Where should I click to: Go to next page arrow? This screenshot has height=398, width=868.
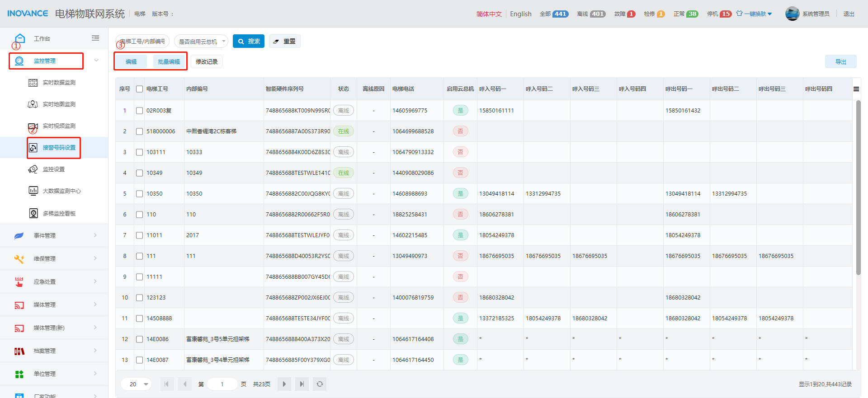click(x=284, y=384)
